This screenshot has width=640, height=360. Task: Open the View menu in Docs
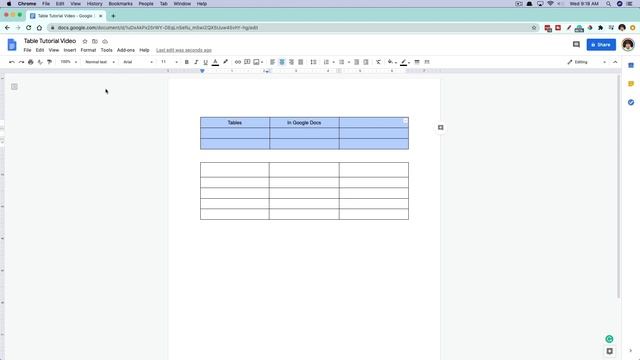53,50
